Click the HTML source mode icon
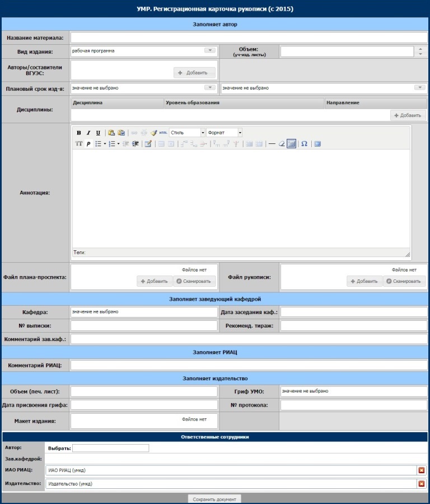The height and width of the screenshot is (504, 430). click(x=163, y=133)
